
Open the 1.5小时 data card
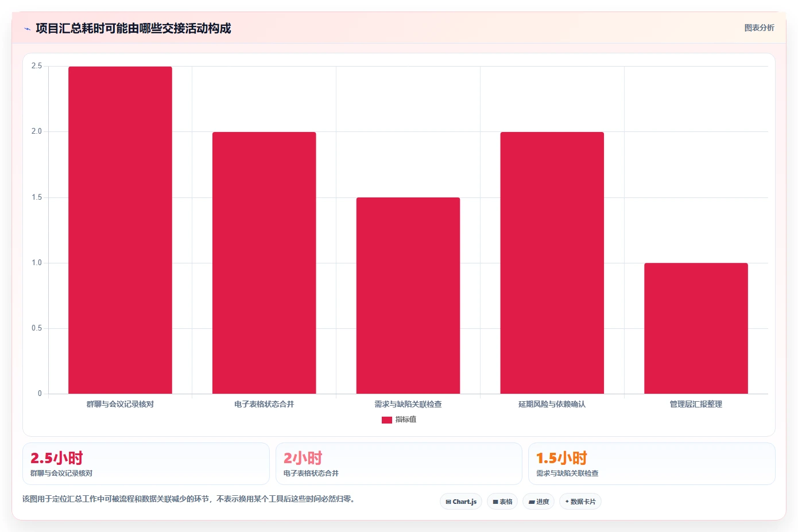pyautogui.click(x=652, y=464)
